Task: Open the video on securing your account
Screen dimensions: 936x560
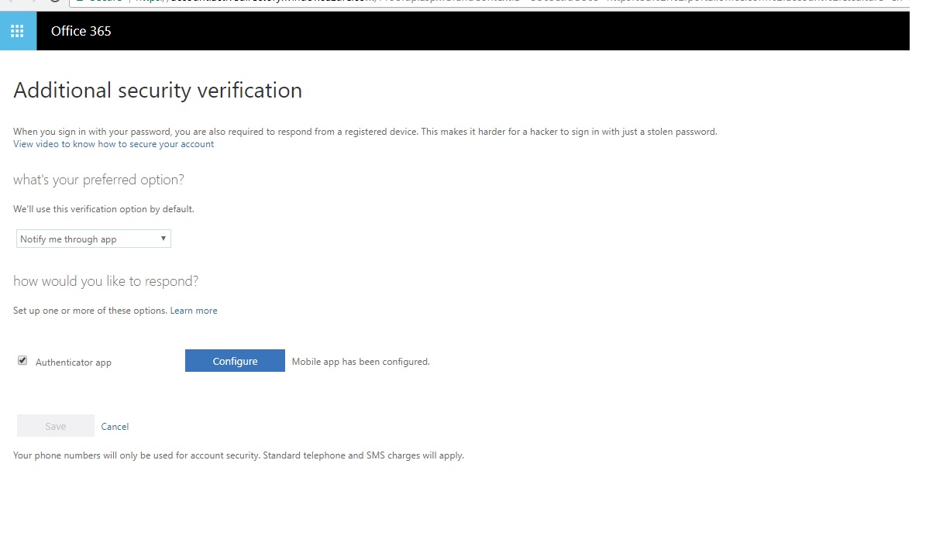Action: coord(113,143)
